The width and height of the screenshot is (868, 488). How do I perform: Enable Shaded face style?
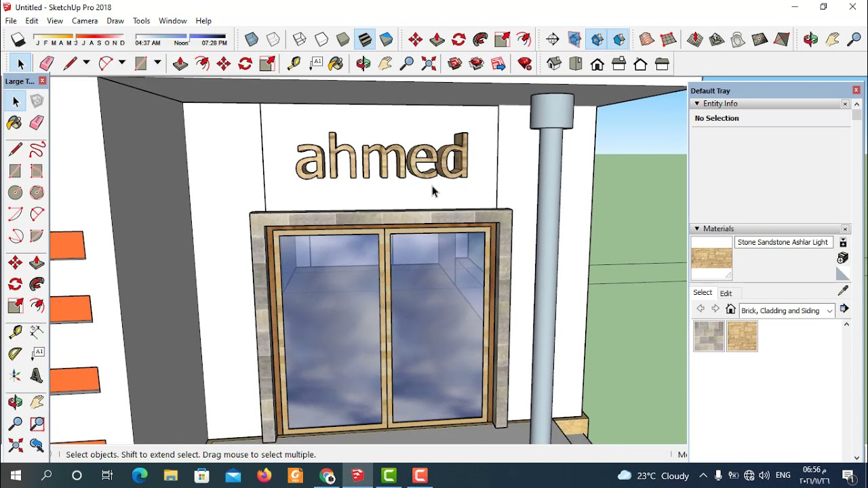click(342, 39)
